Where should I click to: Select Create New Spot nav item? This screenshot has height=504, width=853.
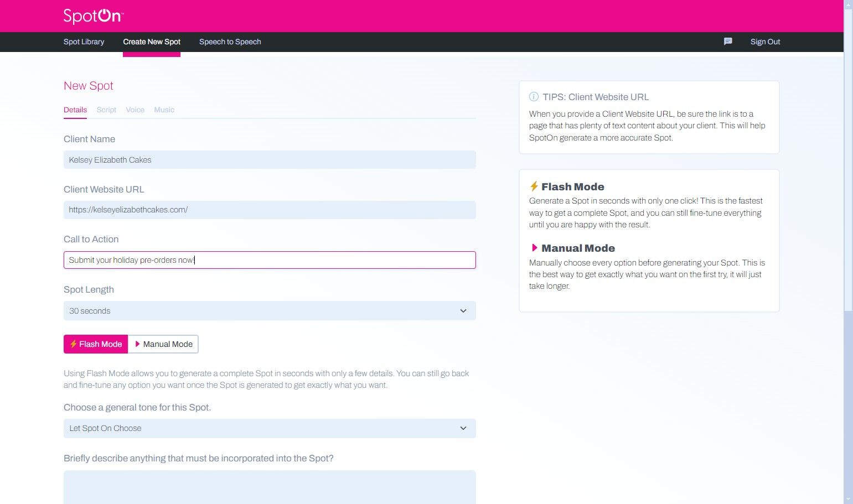[x=152, y=41]
